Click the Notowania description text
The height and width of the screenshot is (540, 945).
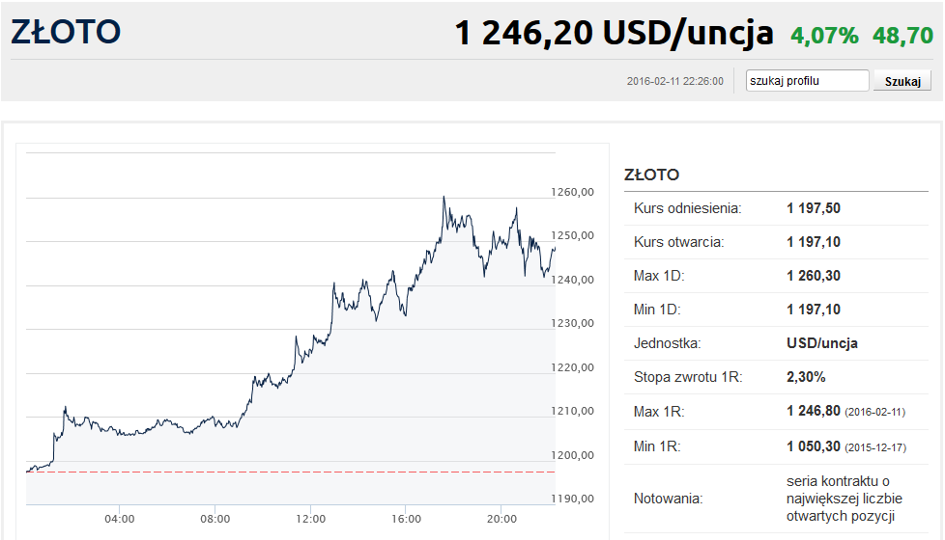coord(844,498)
